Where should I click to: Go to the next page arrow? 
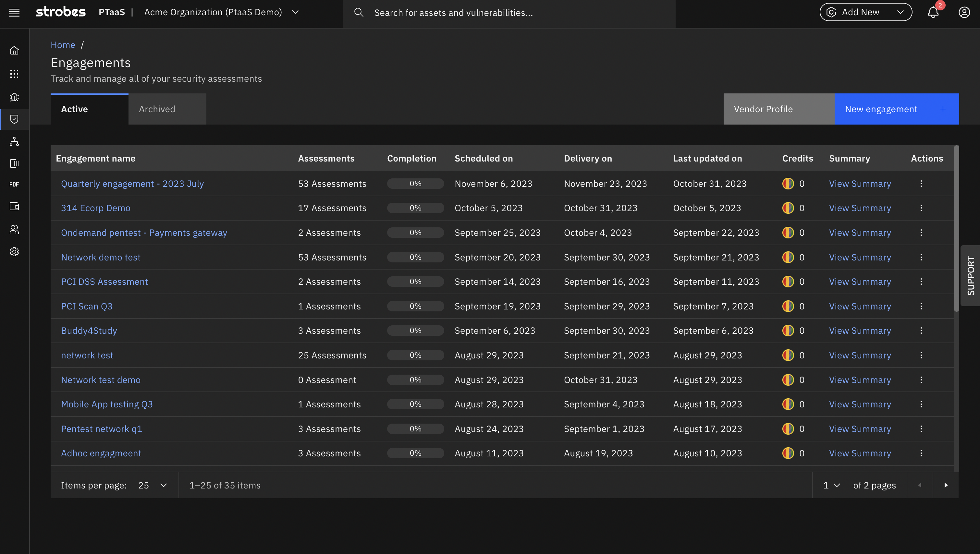946,485
